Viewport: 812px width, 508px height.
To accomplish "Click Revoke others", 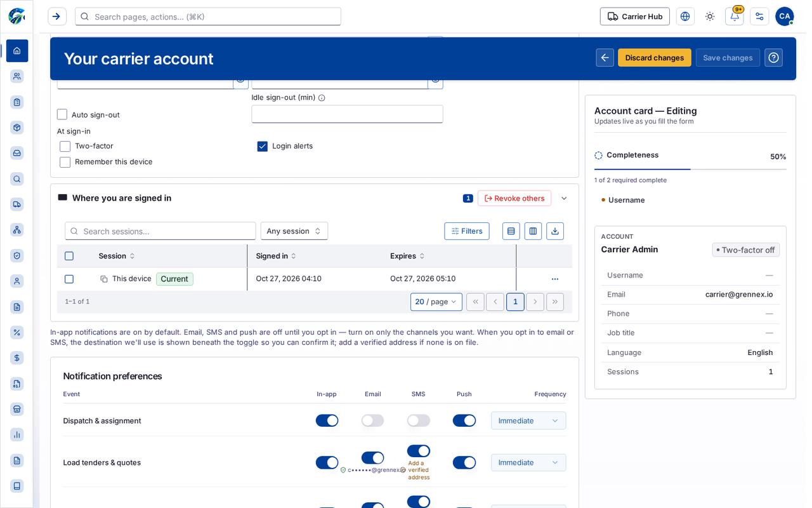I will click(x=514, y=198).
